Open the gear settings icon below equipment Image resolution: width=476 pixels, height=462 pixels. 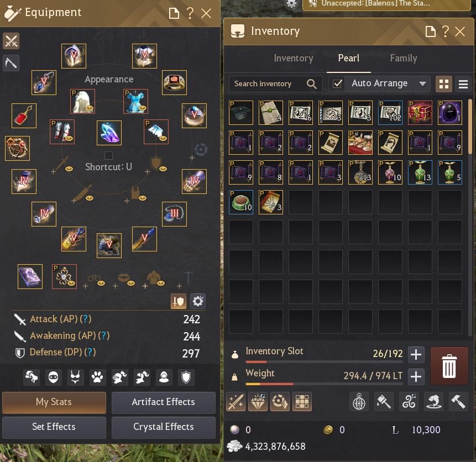197,301
